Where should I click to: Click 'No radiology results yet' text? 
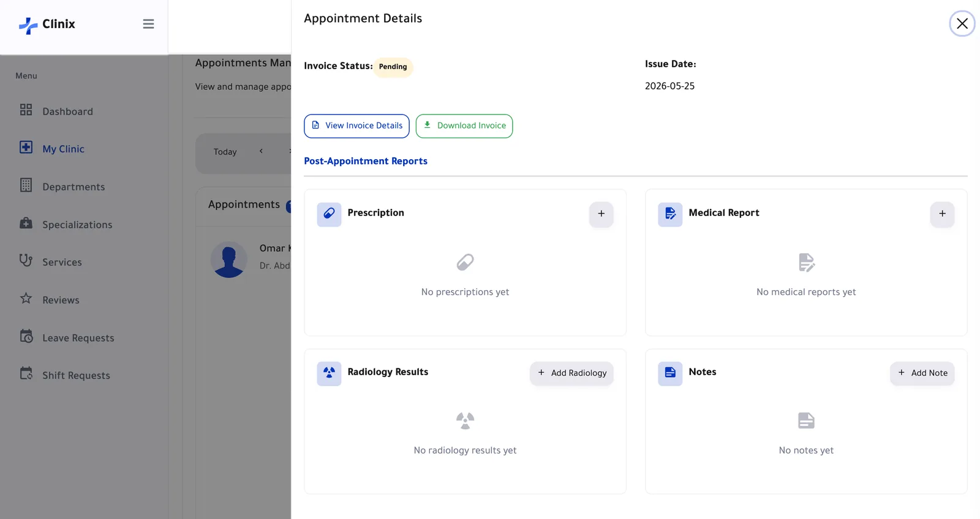tap(465, 450)
